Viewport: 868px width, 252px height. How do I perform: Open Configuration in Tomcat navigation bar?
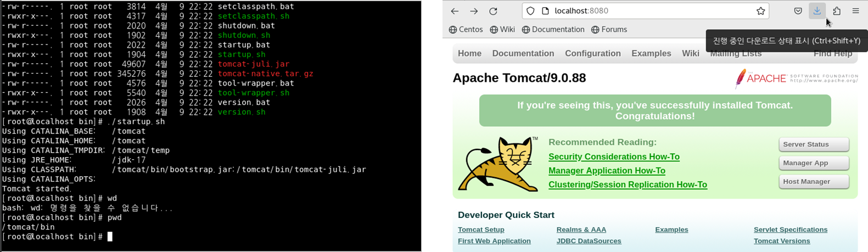pos(593,53)
